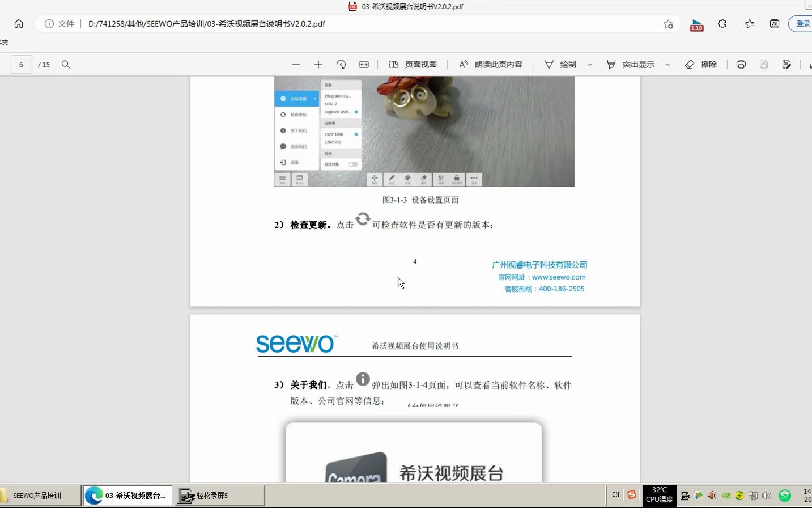Open the PDF search magnifier
The height and width of the screenshot is (508, 812).
(66, 65)
